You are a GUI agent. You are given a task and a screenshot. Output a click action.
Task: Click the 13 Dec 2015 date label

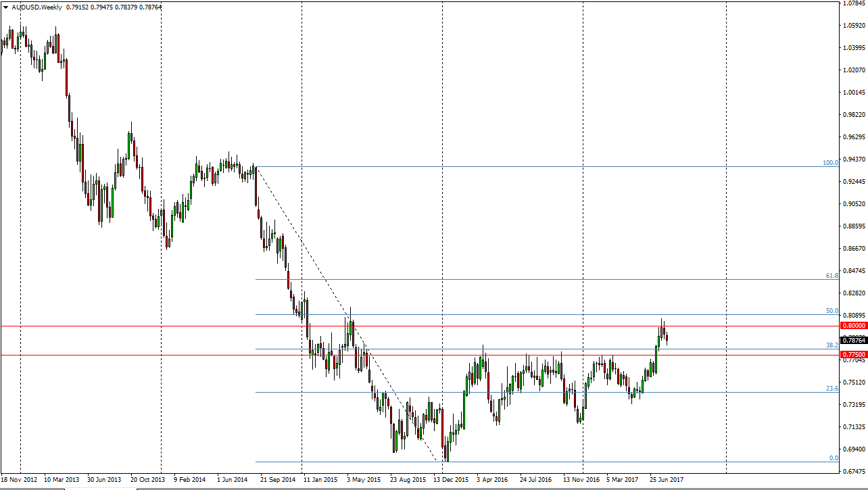click(x=450, y=479)
